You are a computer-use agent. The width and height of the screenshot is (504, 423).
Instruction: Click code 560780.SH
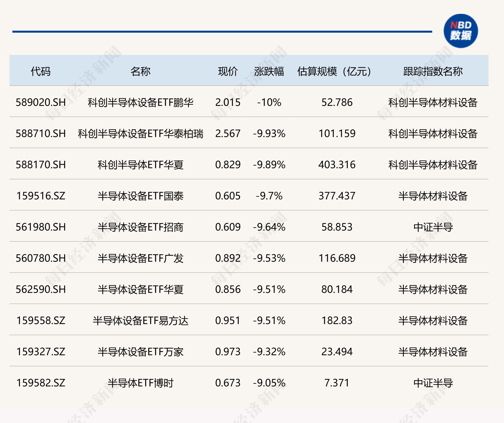click(41, 258)
